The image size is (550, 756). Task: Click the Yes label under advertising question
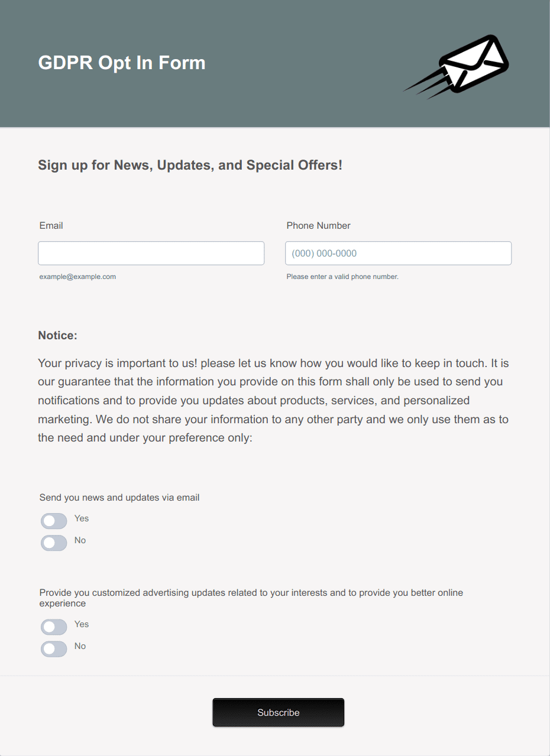82,624
